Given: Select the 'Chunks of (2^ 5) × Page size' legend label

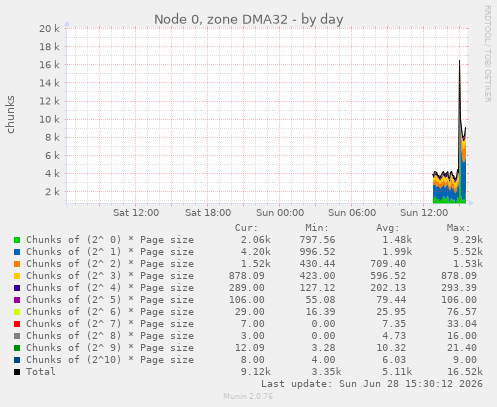Looking at the screenshot, I should (110, 300).
